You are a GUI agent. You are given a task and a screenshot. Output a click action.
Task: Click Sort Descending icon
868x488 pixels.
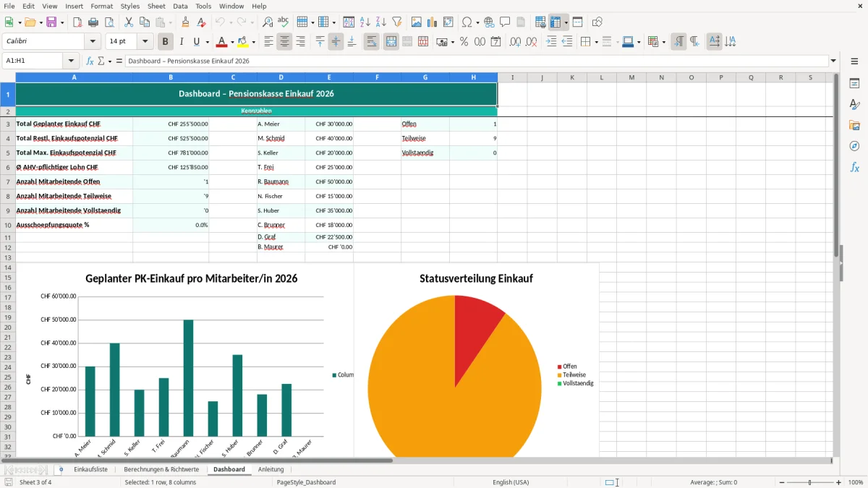(380, 22)
